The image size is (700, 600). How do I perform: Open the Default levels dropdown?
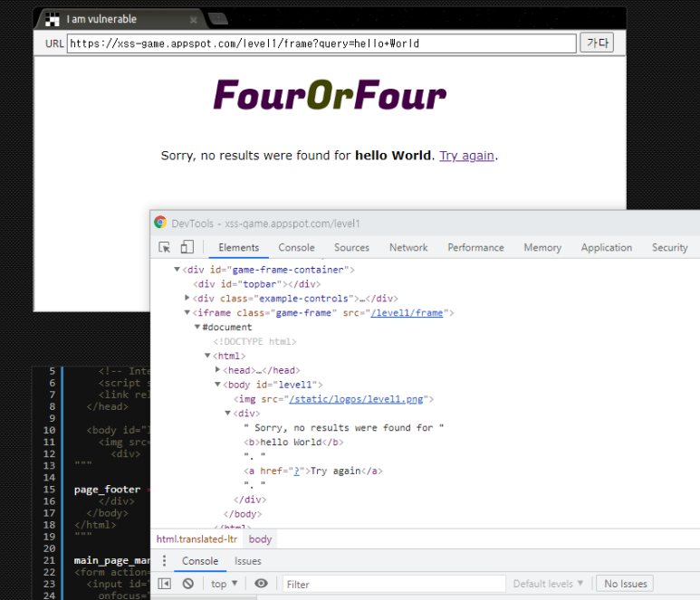pyautogui.click(x=548, y=584)
